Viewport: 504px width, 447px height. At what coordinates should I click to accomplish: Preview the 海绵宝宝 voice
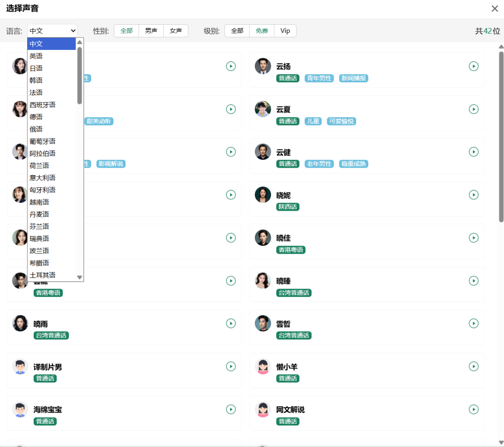231,409
